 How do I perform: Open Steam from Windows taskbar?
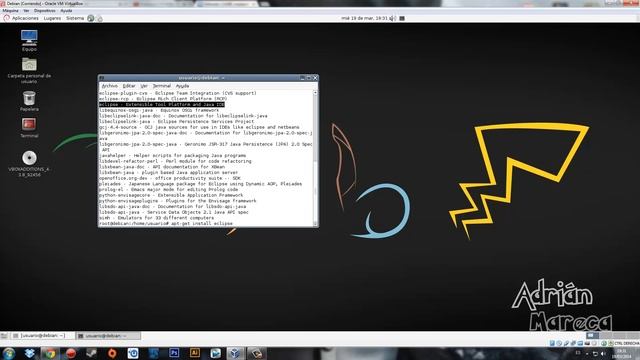91,353
